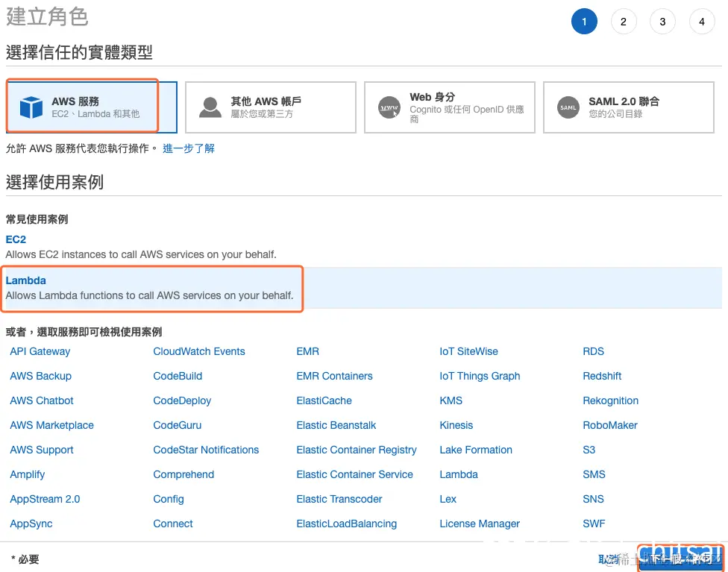Pick CodeStar Notifications service
This screenshot has width=728, height=572.
tap(206, 450)
